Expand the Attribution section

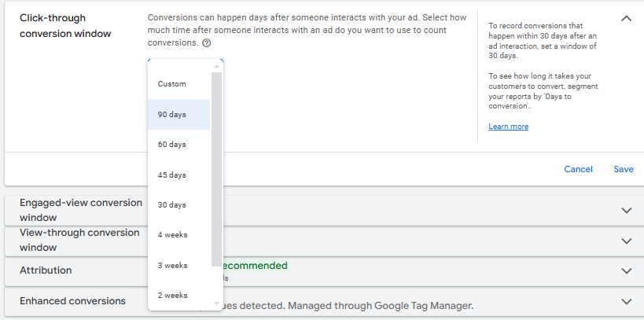click(626, 270)
